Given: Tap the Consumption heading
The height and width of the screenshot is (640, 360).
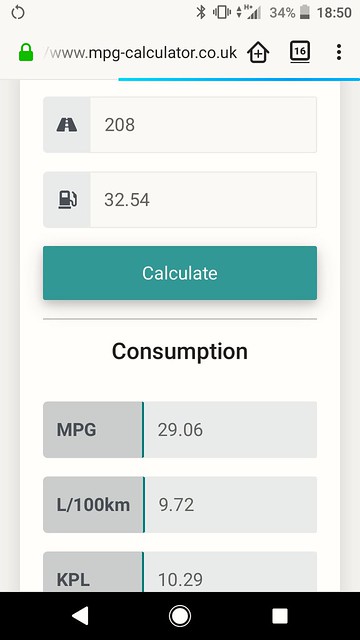Looking at the screenshot, I should tap(180, 351).
